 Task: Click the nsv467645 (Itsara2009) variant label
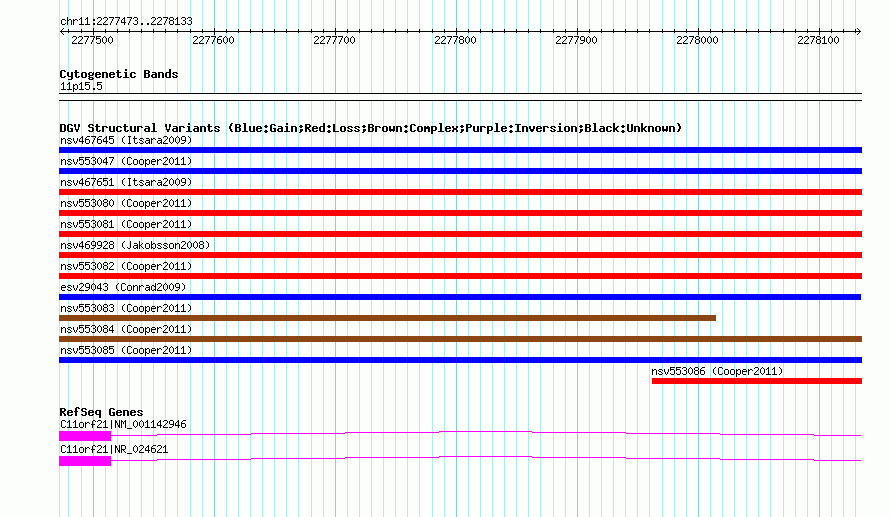pyautogui.click(x=126, y=140)
